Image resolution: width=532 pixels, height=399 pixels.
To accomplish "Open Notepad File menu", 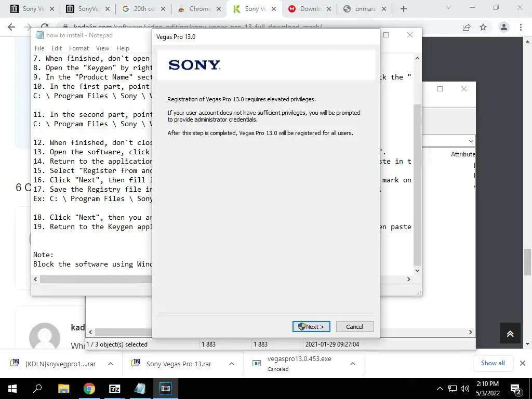I will coord(39,48).
